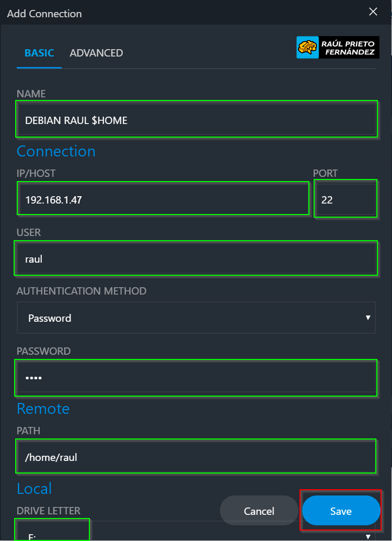392x541 pixels.
Task: Open the ADVANCED tab
Action: point(96,53)
